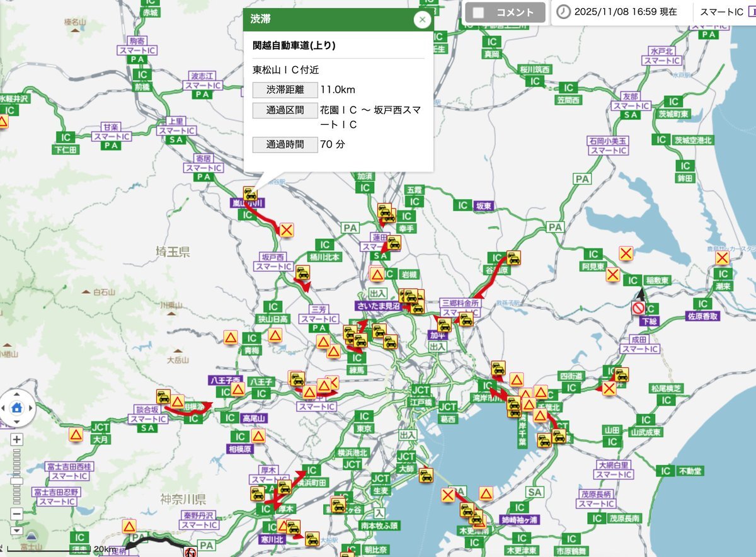The height and width of the screenshot is (557, 756).
Task: Click the 友部 スマートIC map label
Action: 629,101
